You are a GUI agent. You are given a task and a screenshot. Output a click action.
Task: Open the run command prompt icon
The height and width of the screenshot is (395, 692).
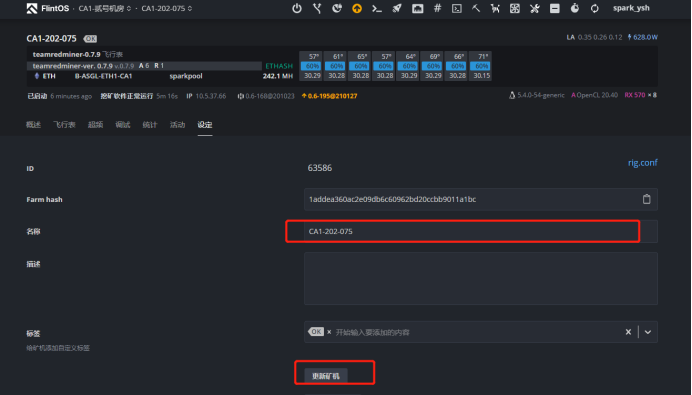tap(376, 8)
